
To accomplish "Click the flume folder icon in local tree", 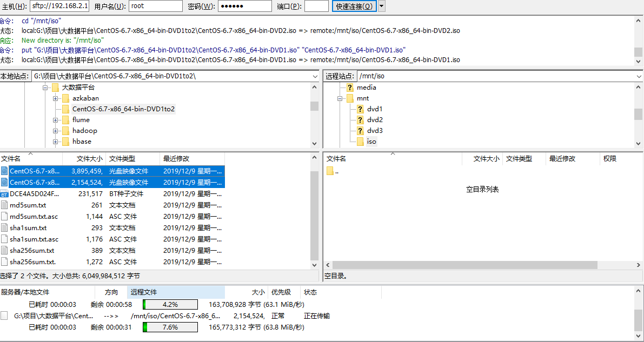I will (x=65, y=120).
